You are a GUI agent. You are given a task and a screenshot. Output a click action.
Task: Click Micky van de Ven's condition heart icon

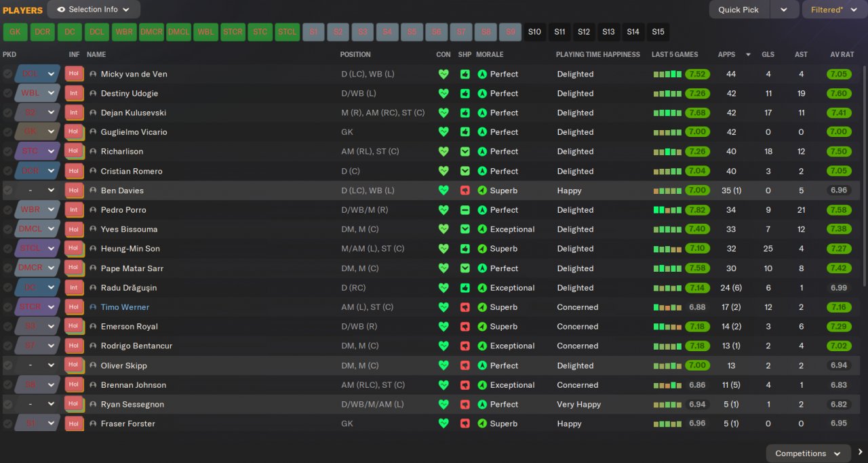point(443,74)
